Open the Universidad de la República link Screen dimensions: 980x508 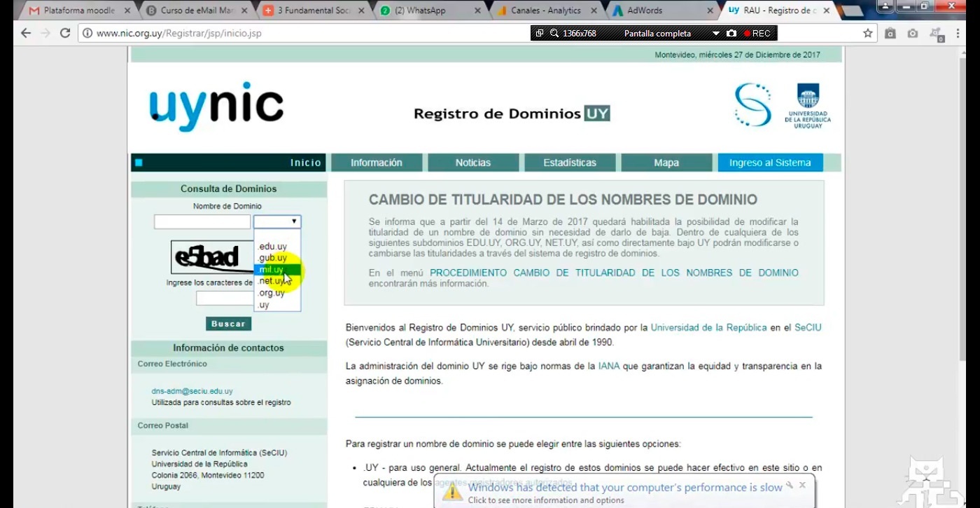(709, 327)
